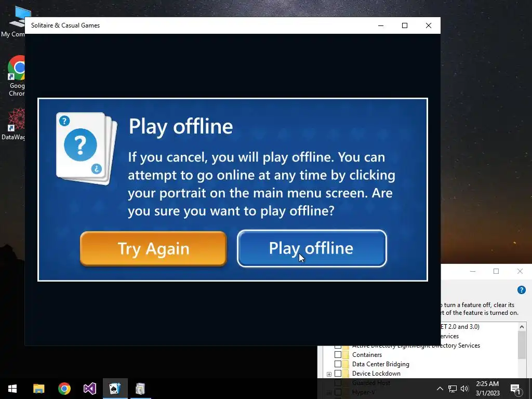The width and height of the screenshot is (532, 399).
Task: Open help in the Windows Features window
Action: [x=522, y=290]
